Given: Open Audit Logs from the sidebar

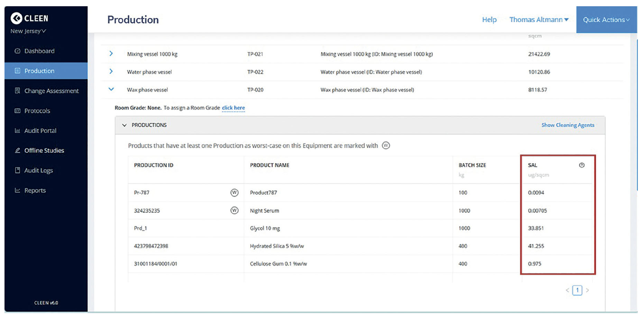Looking at the screenshot, I should coord(38,170).
